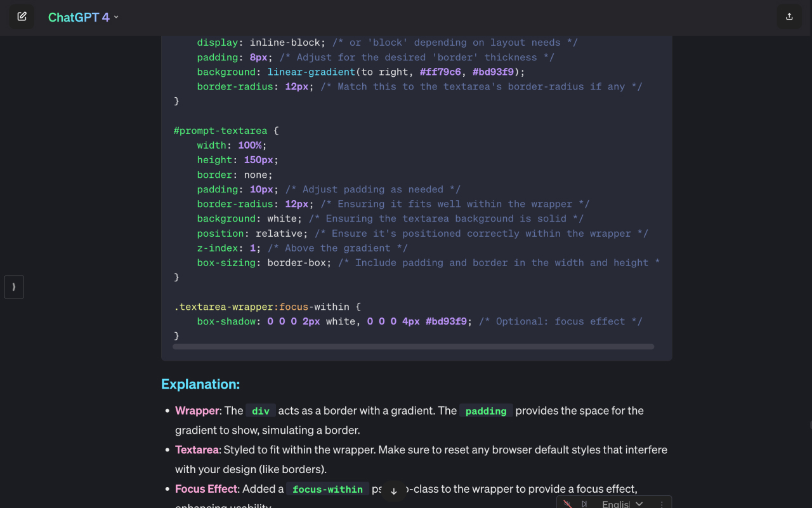This screenshot has height=508, width=812.
Task: Expand the sidebar with the arrow handle
Action: [14, 287]
